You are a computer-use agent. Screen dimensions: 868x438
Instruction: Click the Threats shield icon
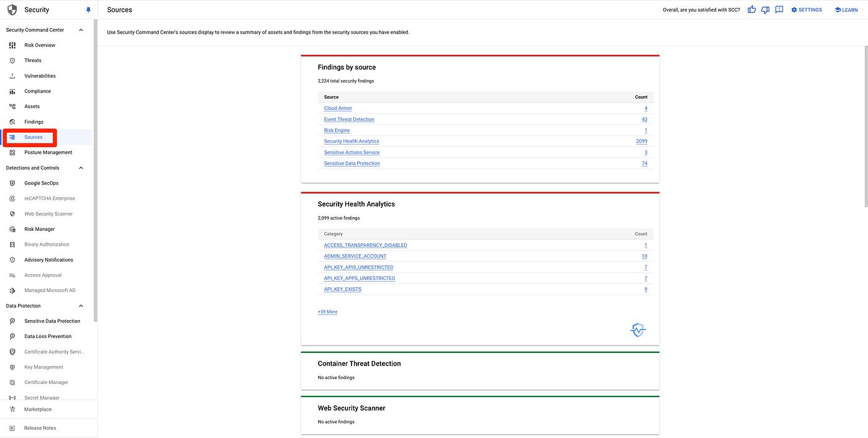12,60
